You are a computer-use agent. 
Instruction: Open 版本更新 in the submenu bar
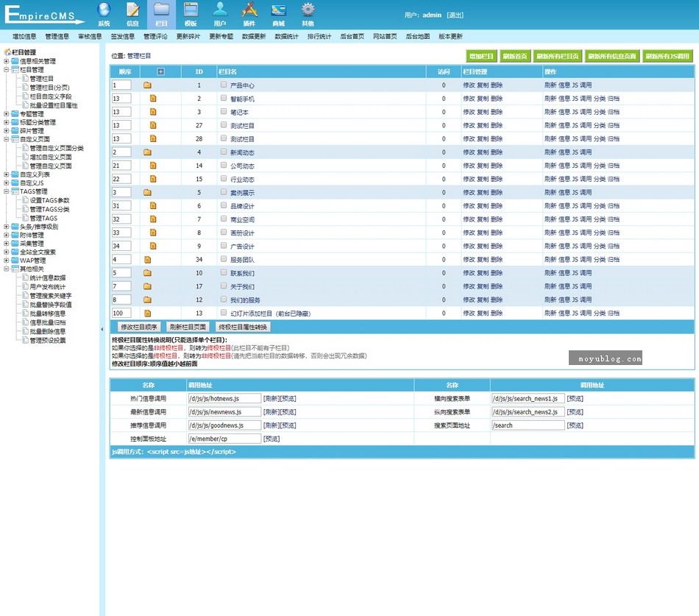(451, 37)
